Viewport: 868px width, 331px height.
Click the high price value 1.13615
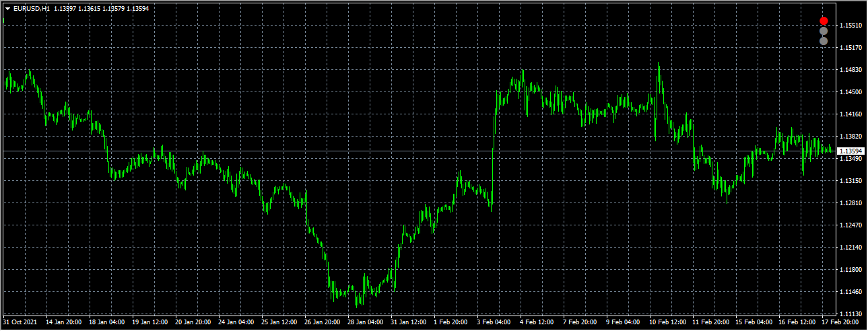pyautogui.click(x=90, y=9)
